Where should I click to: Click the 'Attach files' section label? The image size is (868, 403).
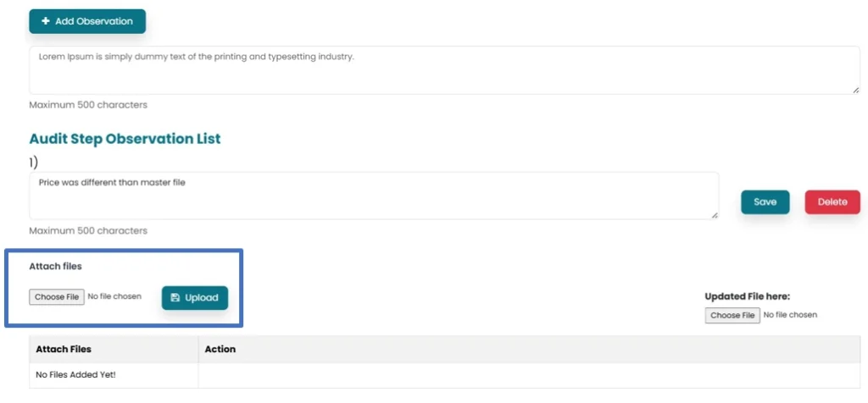pyautogui.click(x=55, y=267)
